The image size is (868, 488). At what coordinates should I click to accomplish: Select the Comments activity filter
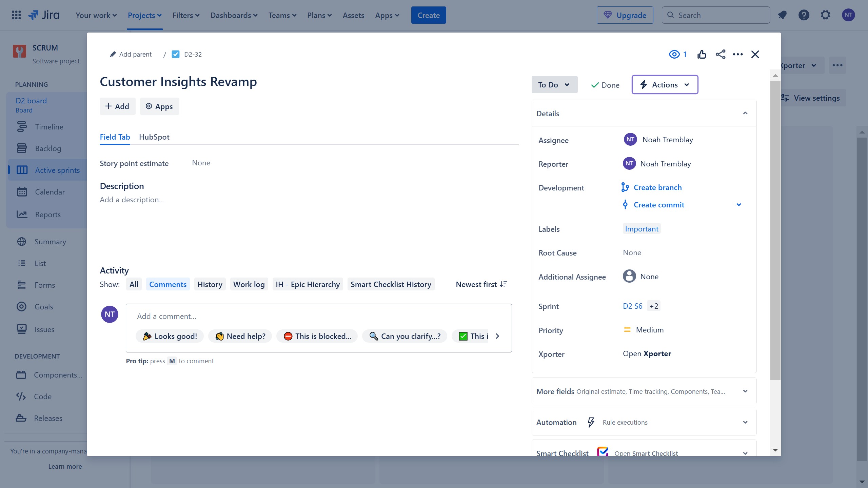(x=167, y=284)
